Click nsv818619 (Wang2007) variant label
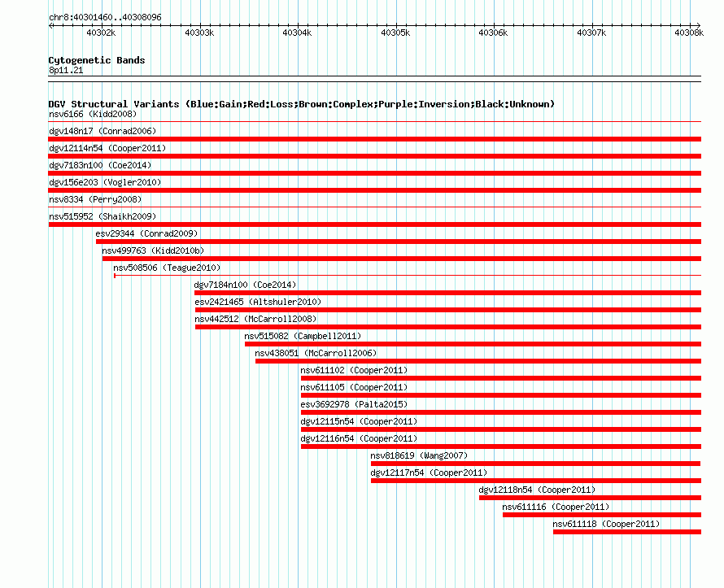724x588 pixels. [419, 455]
